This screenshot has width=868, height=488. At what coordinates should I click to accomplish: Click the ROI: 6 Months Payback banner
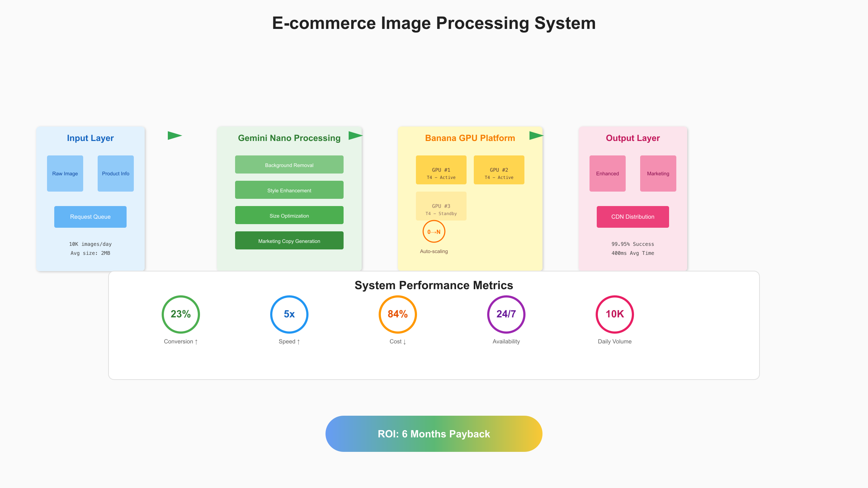pyautogui.click(x=434, y=434)
